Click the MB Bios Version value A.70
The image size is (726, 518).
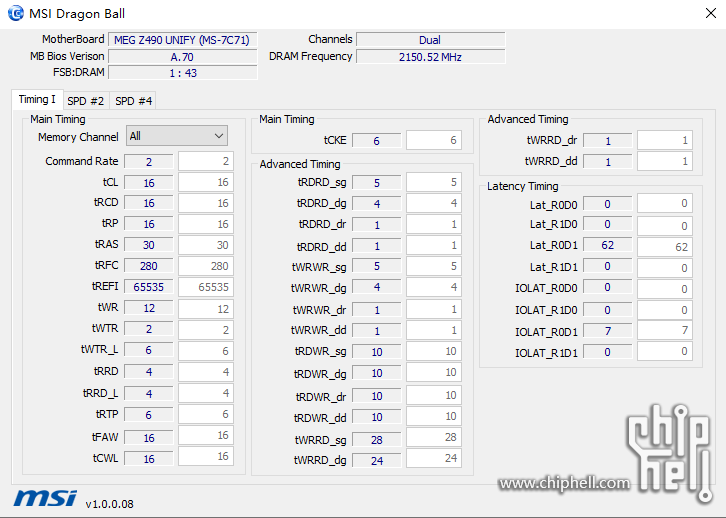[x=182, y=57]
